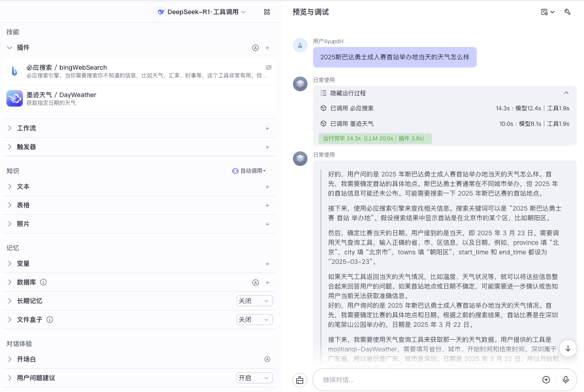Expand the 变量 memory section
Image resolution: width=584 pixels, height=392 pixels.
pos(10,264)
